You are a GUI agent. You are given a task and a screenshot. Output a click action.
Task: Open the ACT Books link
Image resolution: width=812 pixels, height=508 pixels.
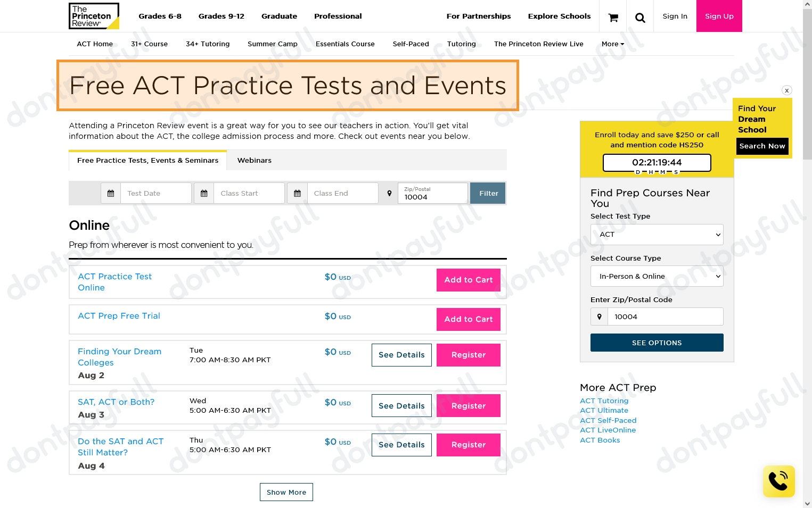[600, 440]
